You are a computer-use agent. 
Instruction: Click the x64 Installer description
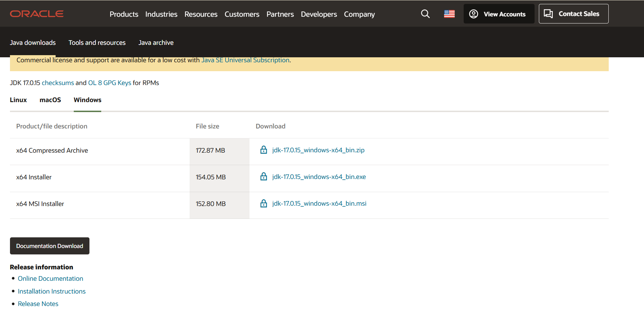[x=34, y=177]
